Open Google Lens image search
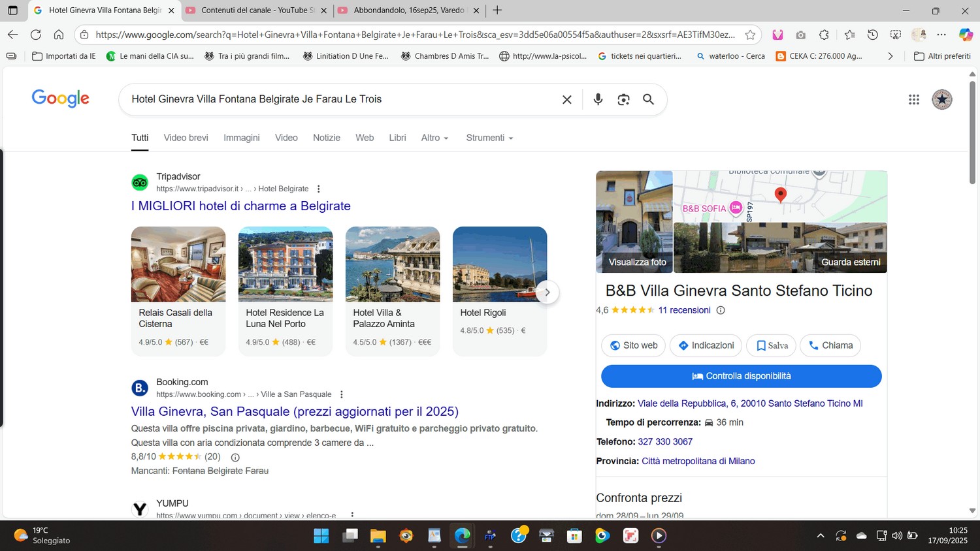Viewport: 980px width, 551px height. click(623, 99)
